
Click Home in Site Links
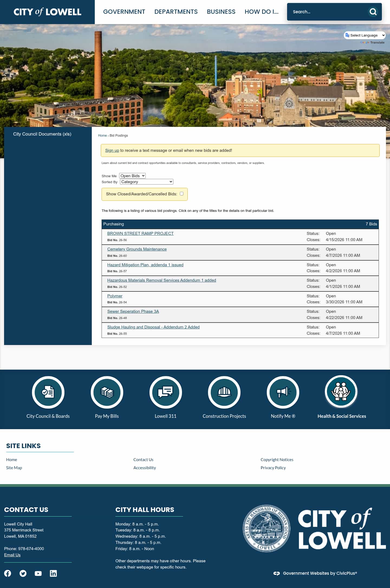pyautogui.click(x=12, y=459)
